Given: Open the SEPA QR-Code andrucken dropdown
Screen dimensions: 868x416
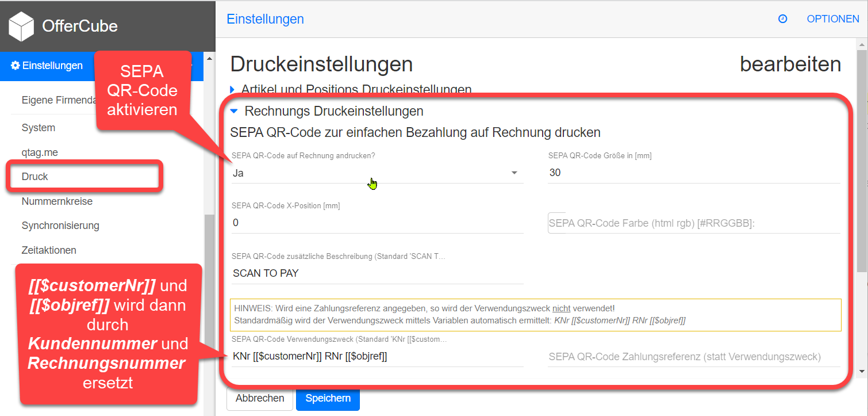Looking at the screenshot, I should (x=377, y=173).
